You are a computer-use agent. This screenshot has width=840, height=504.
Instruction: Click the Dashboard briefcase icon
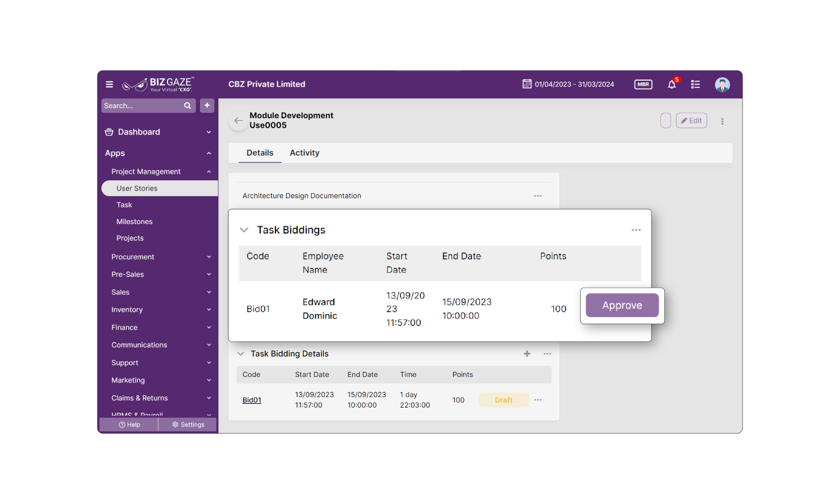pyautogui.click(x=109, y=132)
